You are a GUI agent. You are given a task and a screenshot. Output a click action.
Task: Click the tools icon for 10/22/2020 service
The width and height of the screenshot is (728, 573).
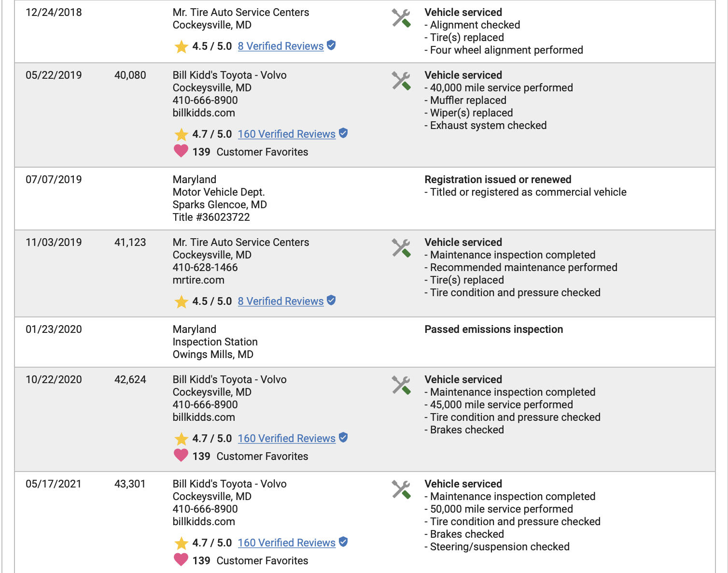coord(401,386)
